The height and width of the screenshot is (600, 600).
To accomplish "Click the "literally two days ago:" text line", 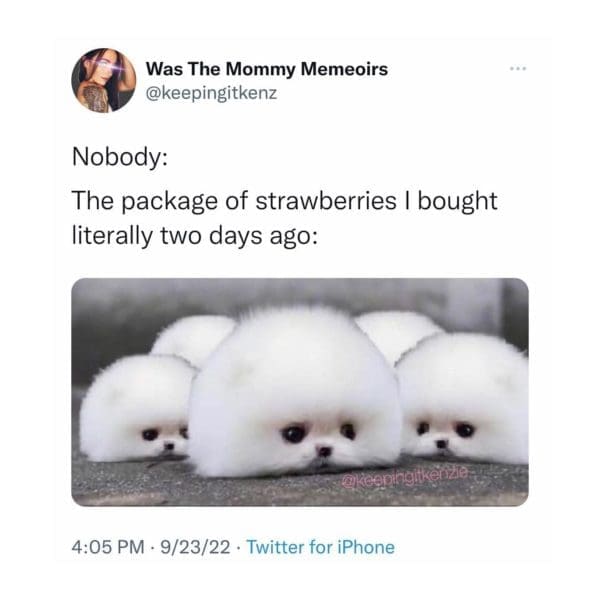I will coord(195,236).
